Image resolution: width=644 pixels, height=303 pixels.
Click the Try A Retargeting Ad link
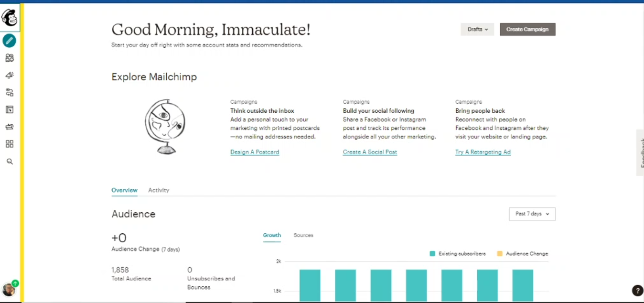[483, 152]
